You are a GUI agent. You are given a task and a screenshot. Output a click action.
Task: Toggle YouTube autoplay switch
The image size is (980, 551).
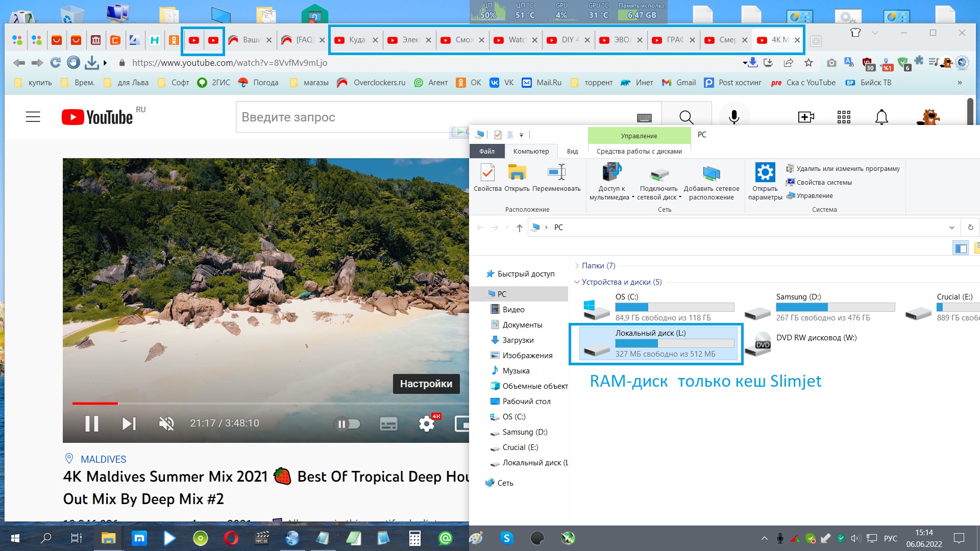[347, 423]
